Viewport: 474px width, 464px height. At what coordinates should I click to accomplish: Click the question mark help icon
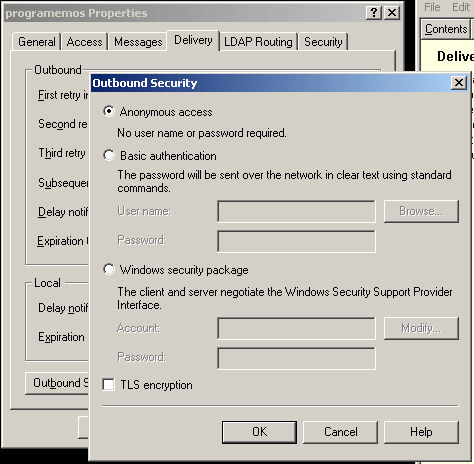point(374,13)
